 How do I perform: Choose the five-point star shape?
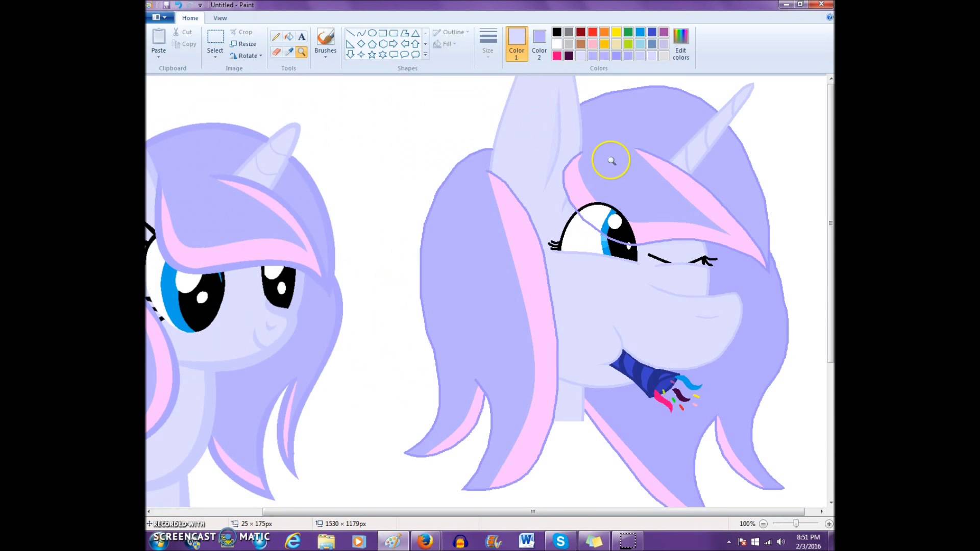(x=372, y=55)
